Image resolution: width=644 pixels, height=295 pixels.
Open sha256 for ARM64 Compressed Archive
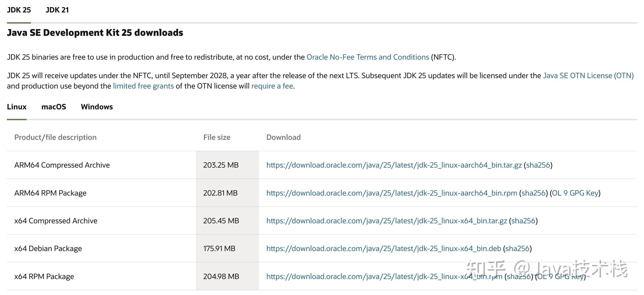538,165
